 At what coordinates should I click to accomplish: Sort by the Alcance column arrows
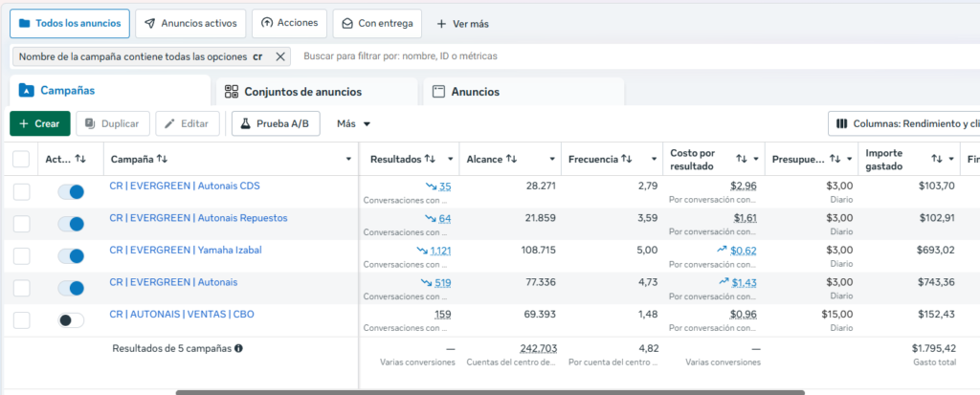tap(511, 160)
